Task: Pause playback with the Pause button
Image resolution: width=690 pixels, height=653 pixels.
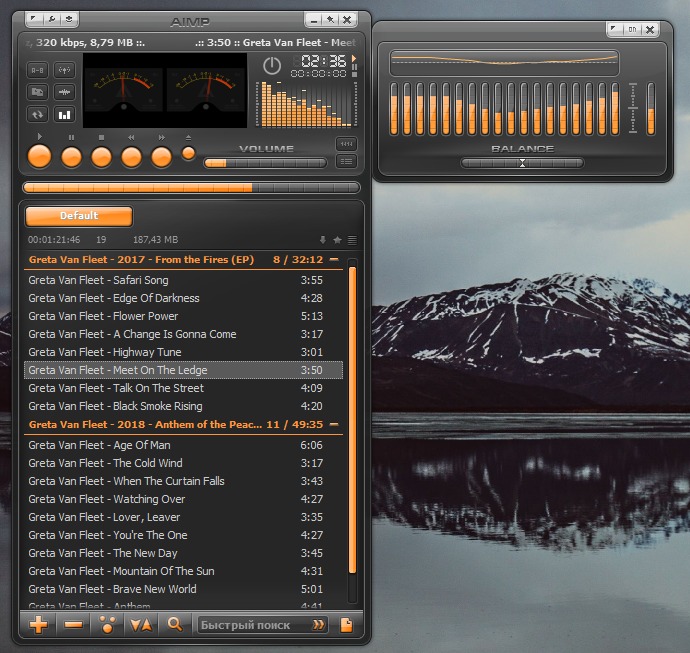Action: [71, 157]
